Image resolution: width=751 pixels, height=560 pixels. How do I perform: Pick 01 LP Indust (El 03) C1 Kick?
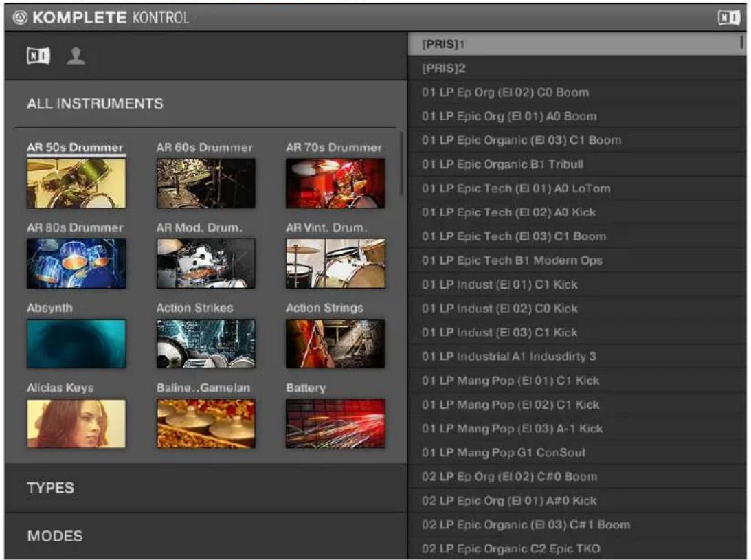(x=576, y=333)
